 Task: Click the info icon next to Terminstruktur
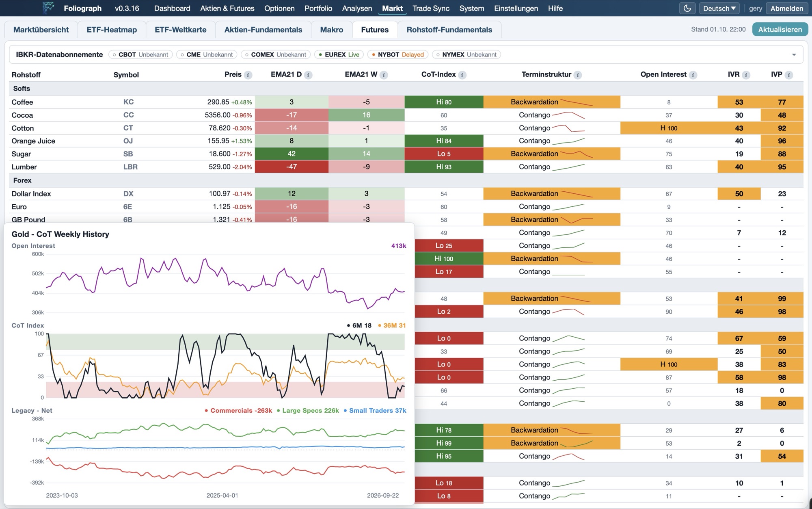[x=578, y=75]
